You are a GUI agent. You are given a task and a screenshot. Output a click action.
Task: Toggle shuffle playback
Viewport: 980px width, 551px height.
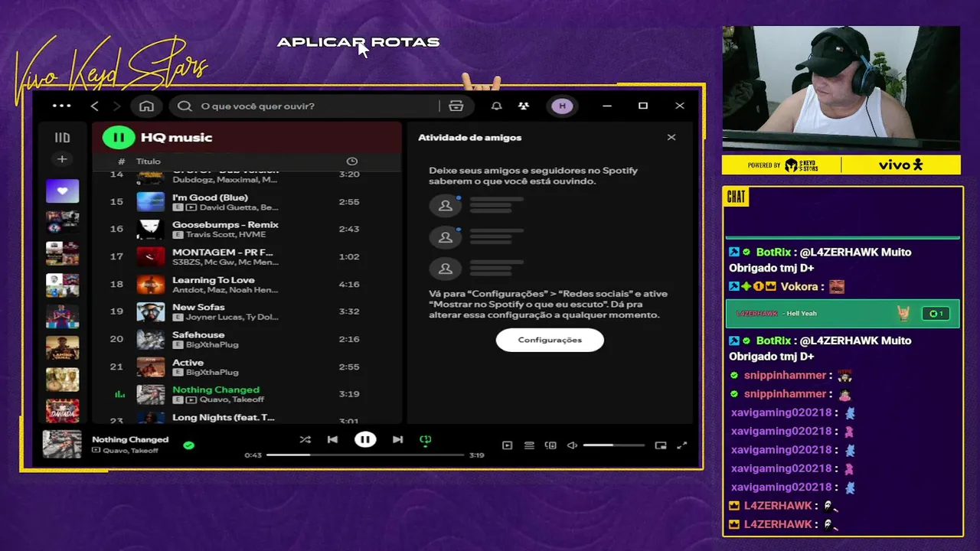305,439
